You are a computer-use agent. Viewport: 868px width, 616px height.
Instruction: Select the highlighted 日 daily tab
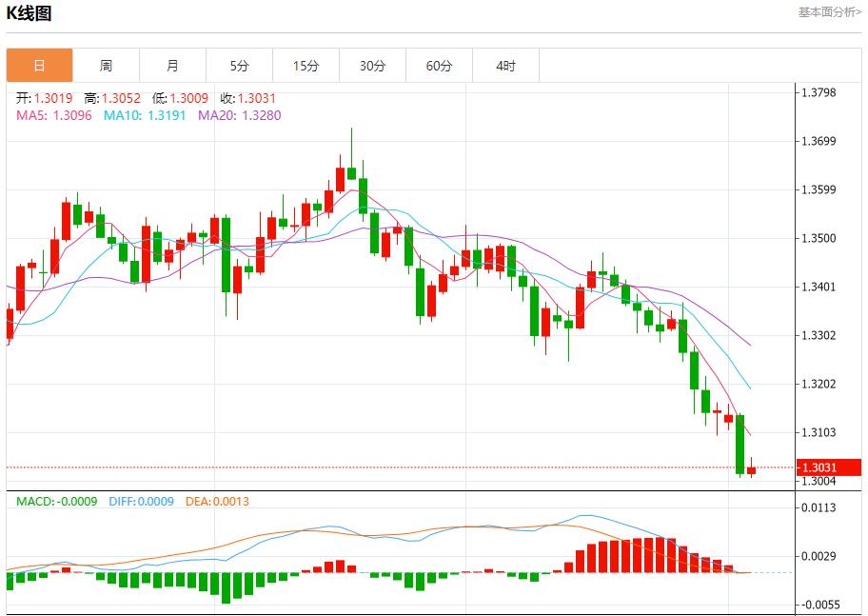[x=39, y=65]
